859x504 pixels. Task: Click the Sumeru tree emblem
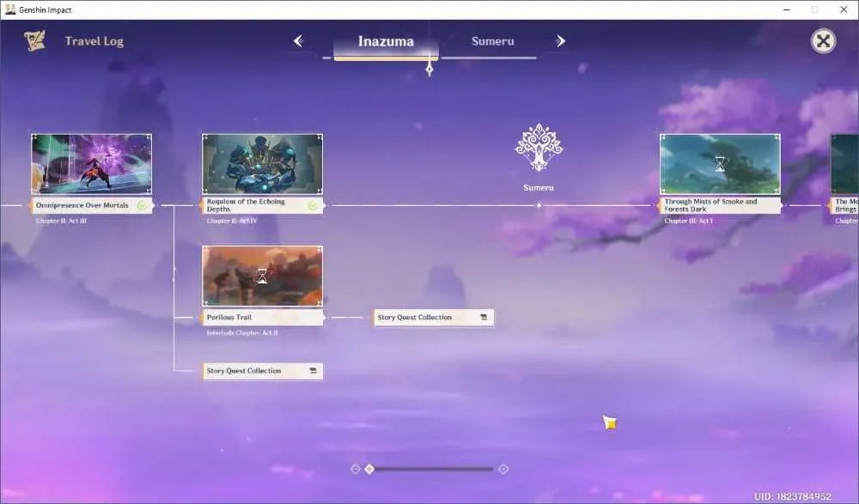539,148
